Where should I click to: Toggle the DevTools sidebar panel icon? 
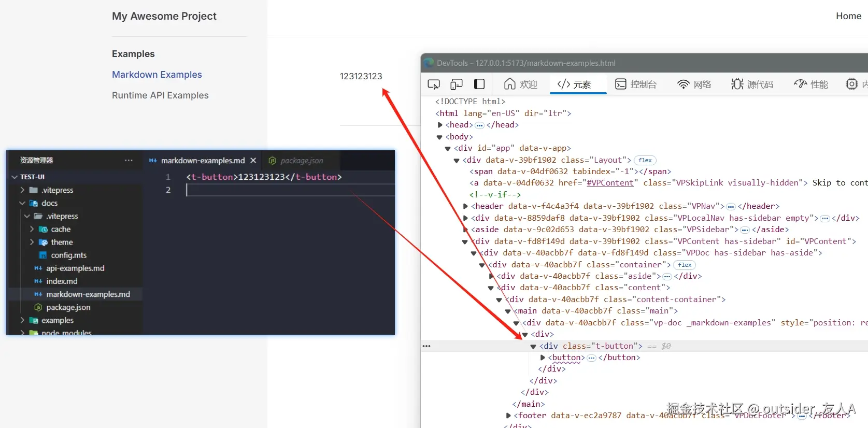tap(479, 84)
